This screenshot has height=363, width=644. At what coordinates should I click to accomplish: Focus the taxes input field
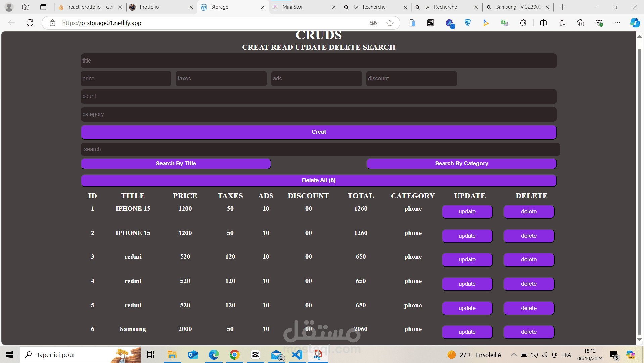pos(221,79)
